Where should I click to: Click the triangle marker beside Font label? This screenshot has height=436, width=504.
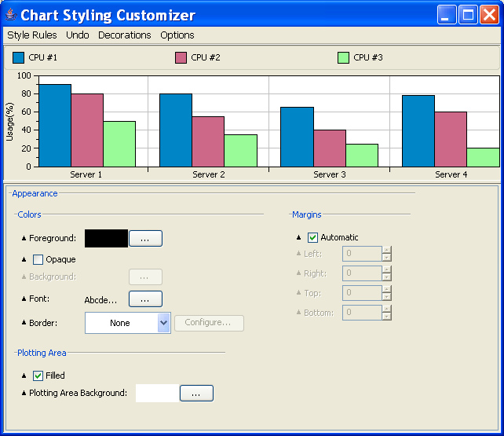click(24, 299)
